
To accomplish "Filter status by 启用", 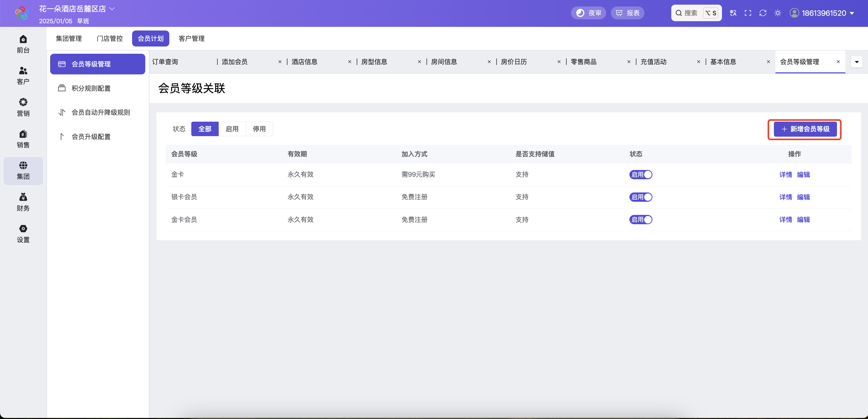I will point(232,129).
